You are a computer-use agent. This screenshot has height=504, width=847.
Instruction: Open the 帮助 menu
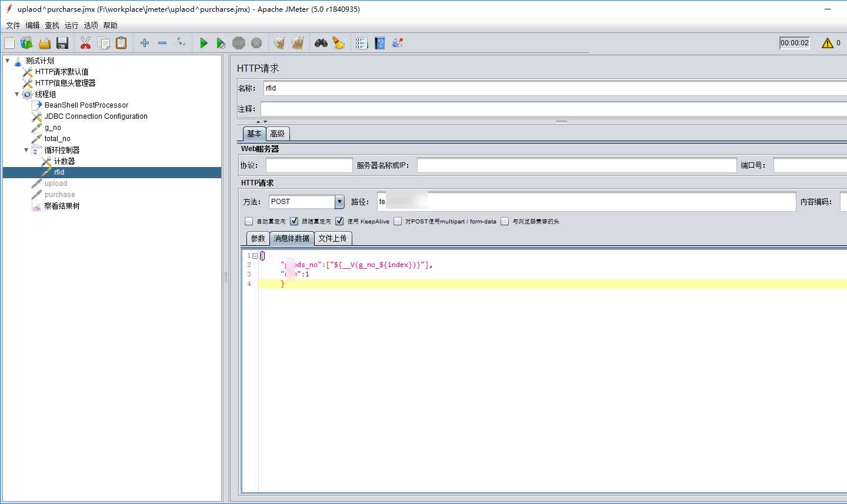coord(110,25)
